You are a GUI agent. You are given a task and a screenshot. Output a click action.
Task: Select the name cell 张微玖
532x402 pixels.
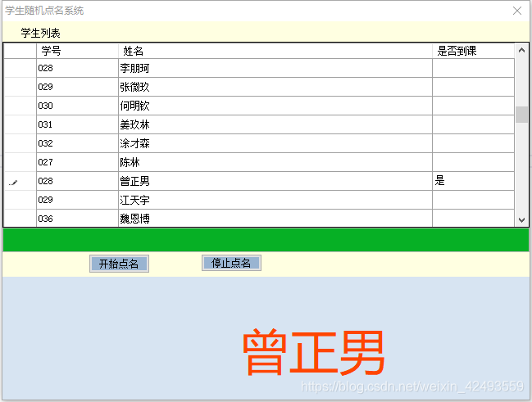click(x=275, y=87)
